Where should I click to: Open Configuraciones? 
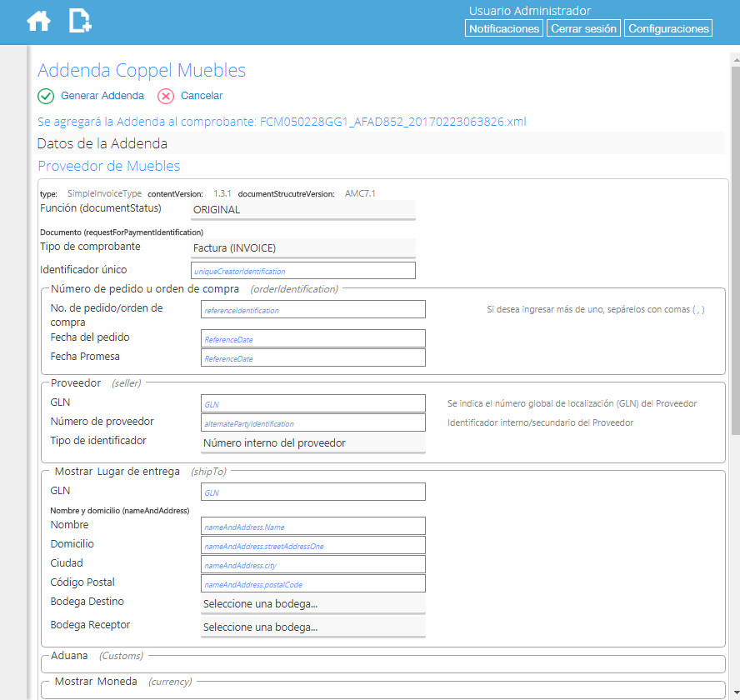668,28
